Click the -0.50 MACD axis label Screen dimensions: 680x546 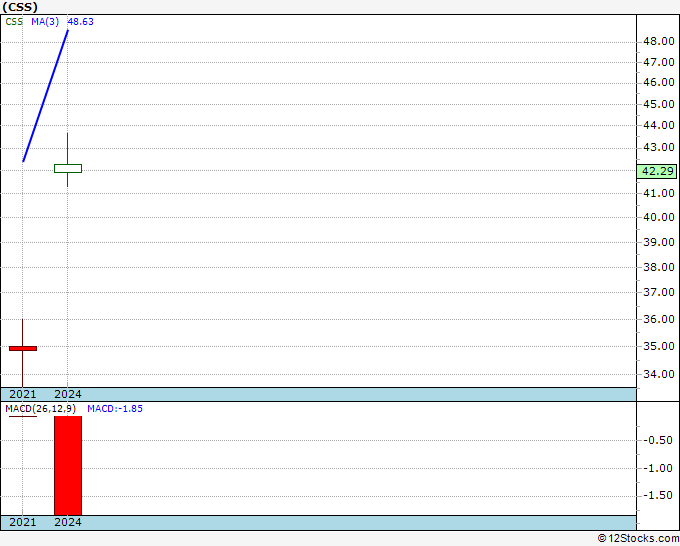(x=658, y=440)
